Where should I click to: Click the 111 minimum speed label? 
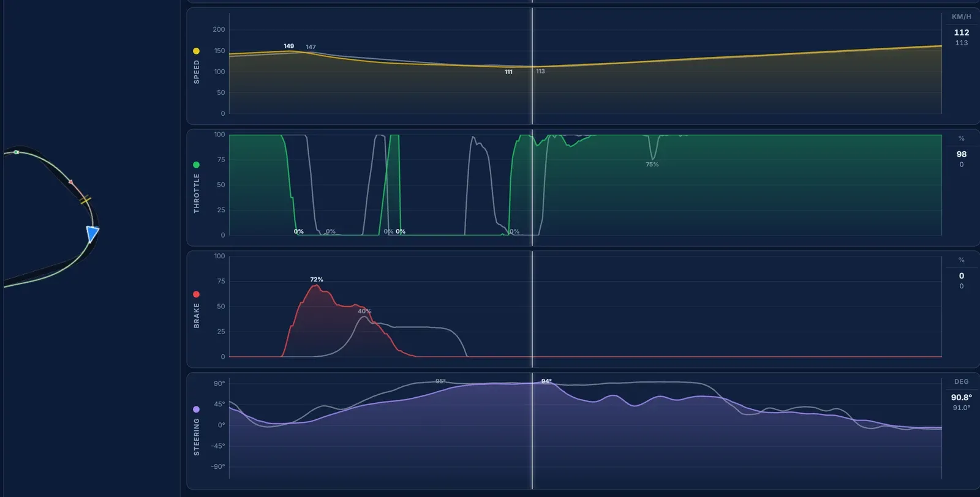(508, 72)
